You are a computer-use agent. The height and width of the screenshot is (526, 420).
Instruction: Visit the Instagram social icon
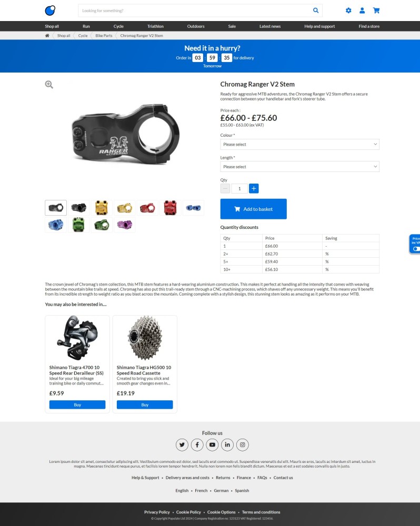click(243, 445)
